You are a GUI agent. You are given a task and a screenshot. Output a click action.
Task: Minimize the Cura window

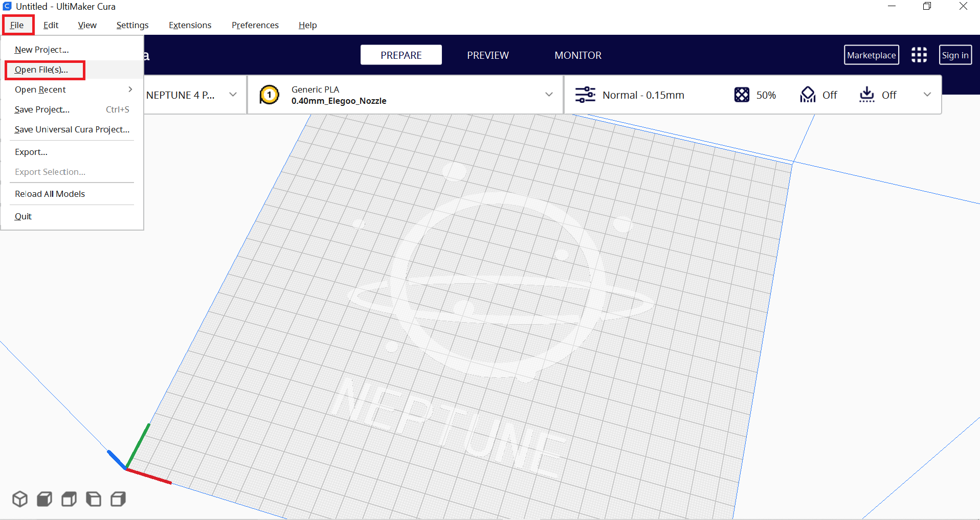click(892, 6)
